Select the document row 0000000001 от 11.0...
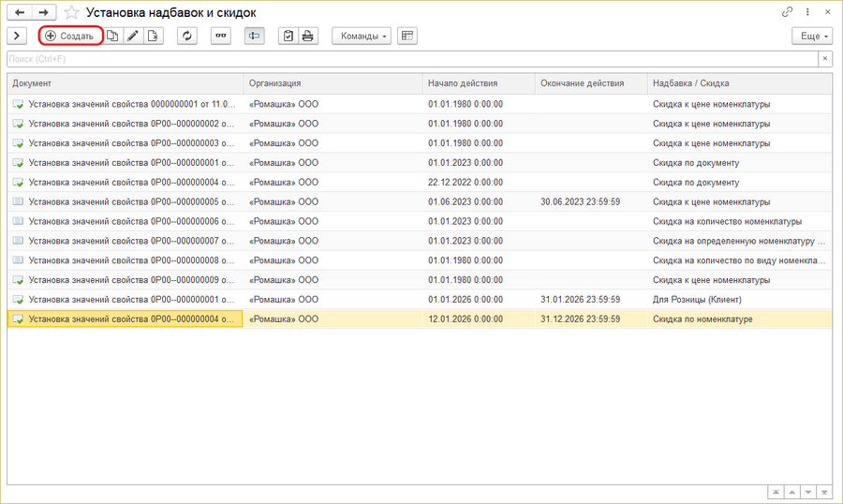 tap(420, 104)
